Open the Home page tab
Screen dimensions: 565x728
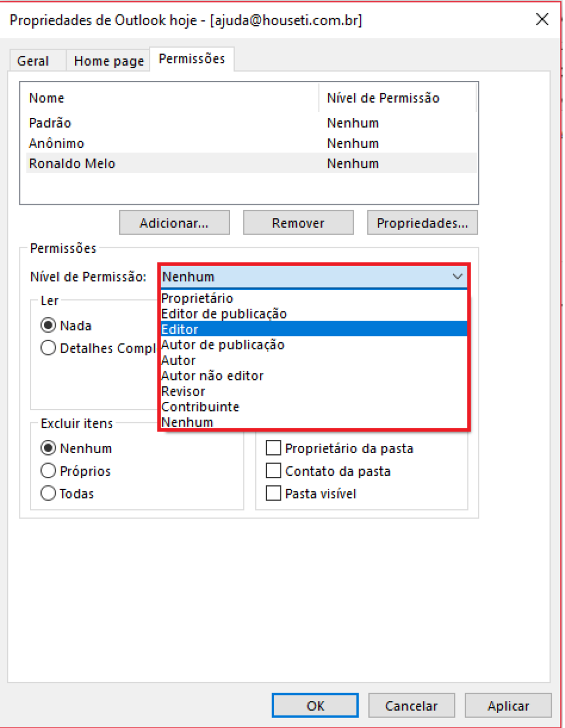(x=109, y=61)
